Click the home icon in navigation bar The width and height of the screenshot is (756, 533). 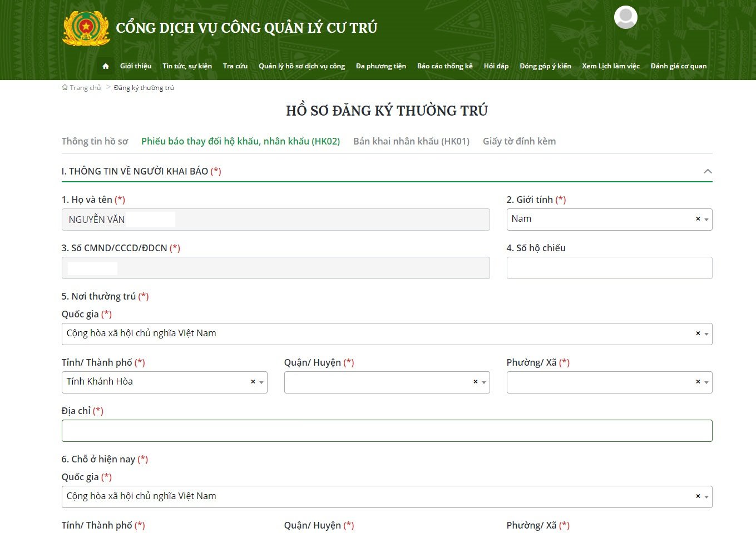click(106, 66)
